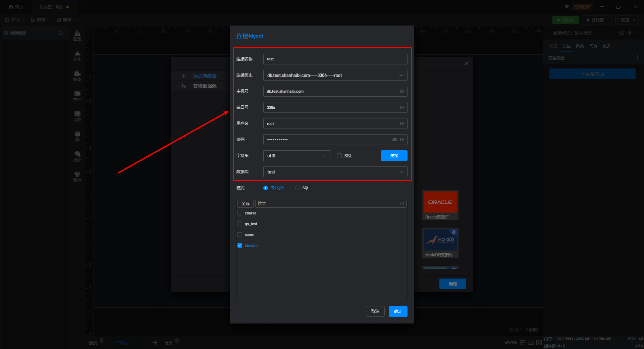Open the 地图 map component panel

[77, 116]
